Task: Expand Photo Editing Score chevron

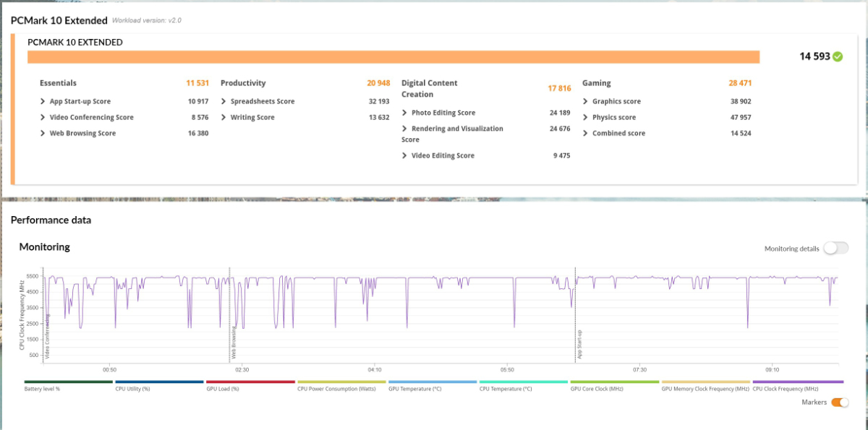Action: tap(404, 113)
